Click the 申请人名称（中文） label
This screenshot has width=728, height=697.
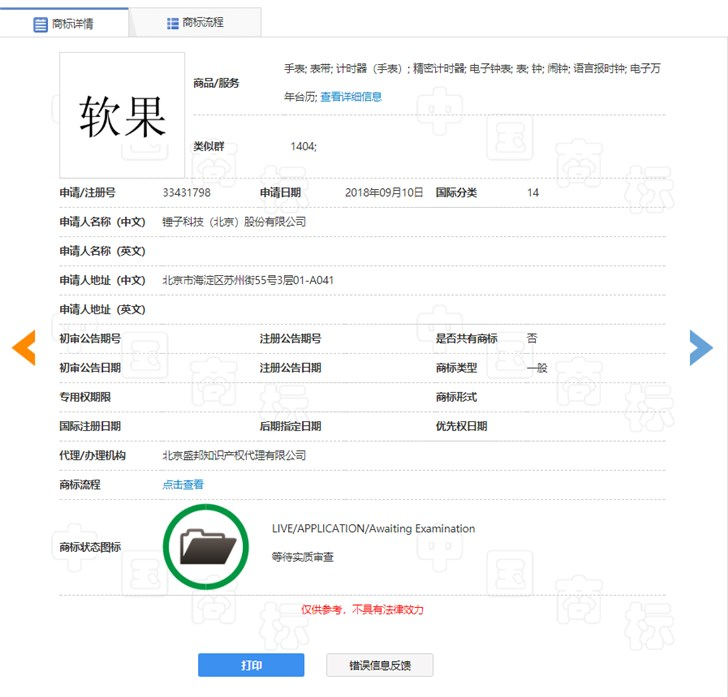(x=103, y=222)
